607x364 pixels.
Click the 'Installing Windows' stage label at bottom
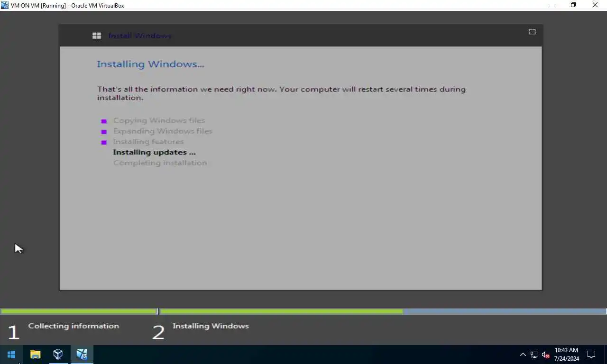(x=211, y=326)
